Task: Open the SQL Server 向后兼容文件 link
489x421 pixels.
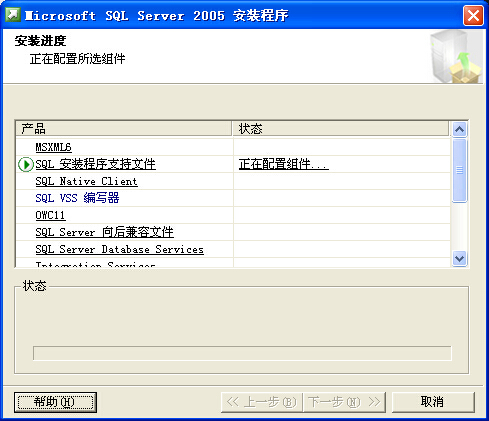Action: tap(104, 232)
